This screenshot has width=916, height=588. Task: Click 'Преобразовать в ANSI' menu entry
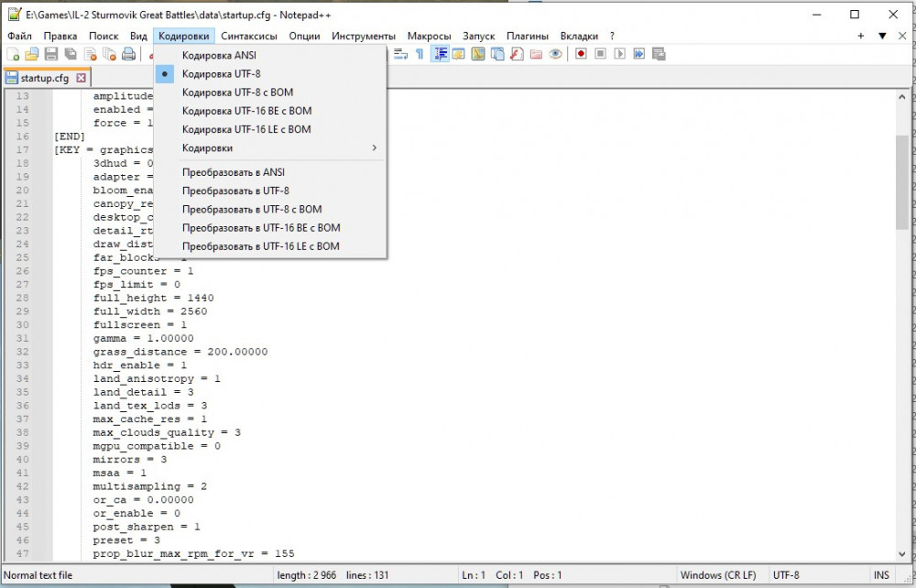pyautogui.click(x=234, y=172)
